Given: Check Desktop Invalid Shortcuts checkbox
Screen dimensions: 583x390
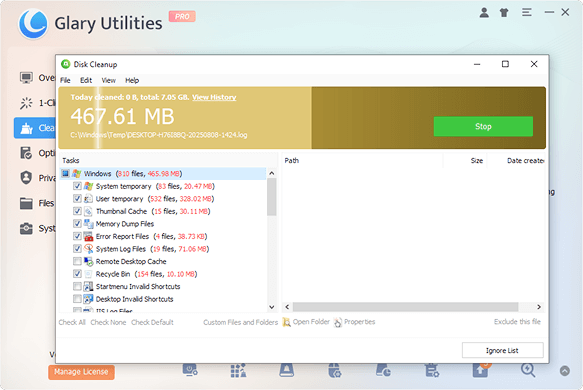Looking at the screenshot, I should coord(77,299).
